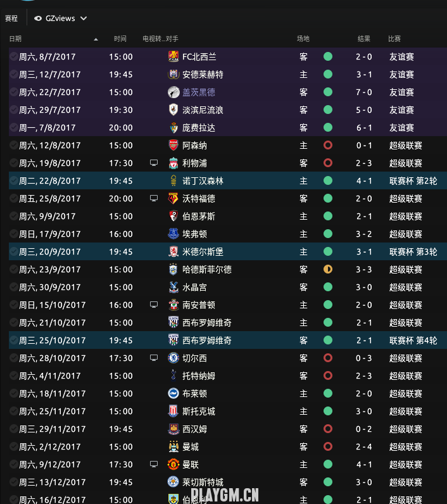Click the Arsenal club crest icon
This screenshot has width=447, height=504.
click(x=173, y=145)
